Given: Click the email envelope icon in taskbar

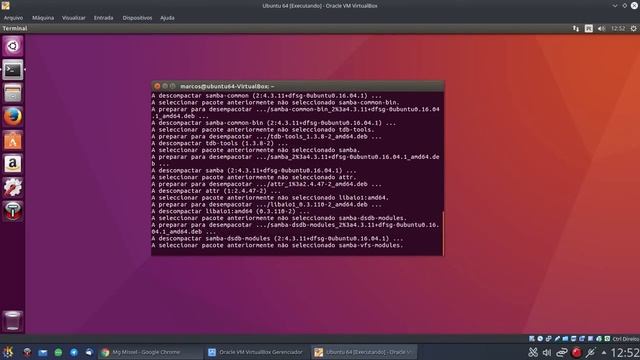Looking at the screenshot, I should pos(43,352).
